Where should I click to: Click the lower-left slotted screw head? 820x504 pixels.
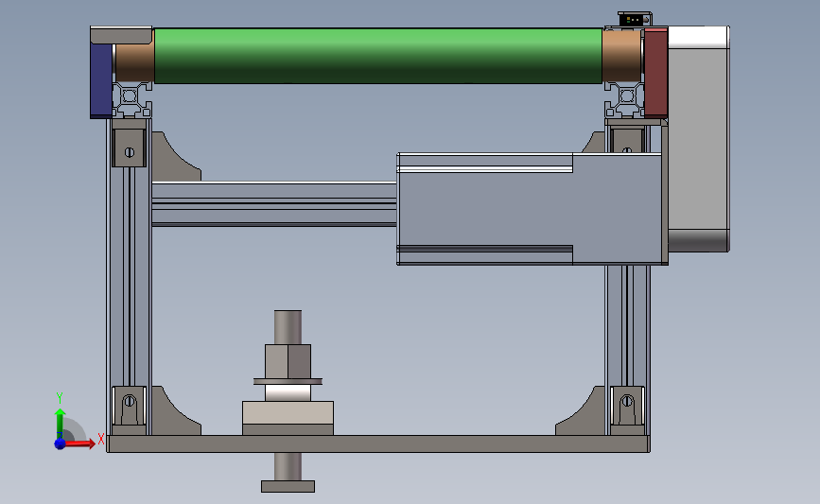click(130, 402)
